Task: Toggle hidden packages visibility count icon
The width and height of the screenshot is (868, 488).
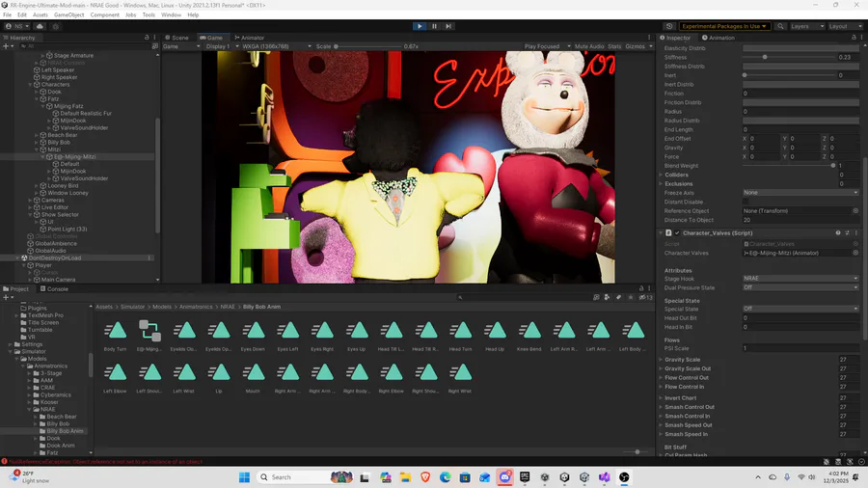Action: point(646,297)
